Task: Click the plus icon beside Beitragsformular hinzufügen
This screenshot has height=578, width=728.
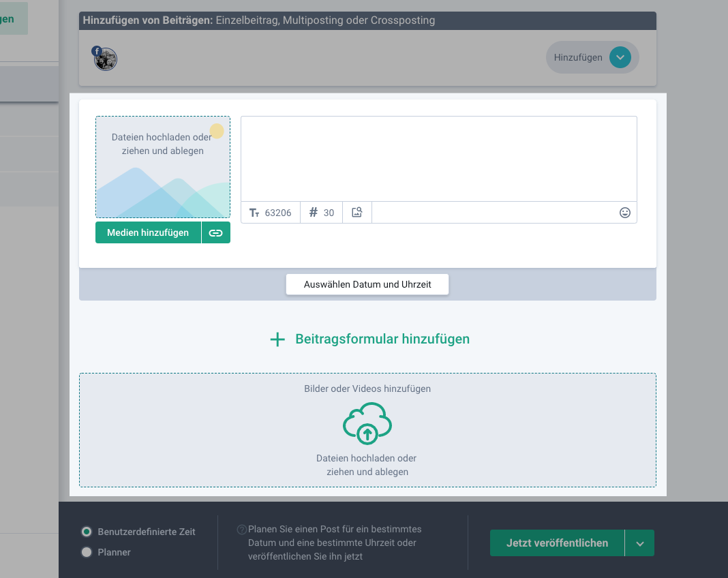Action: 277,339
